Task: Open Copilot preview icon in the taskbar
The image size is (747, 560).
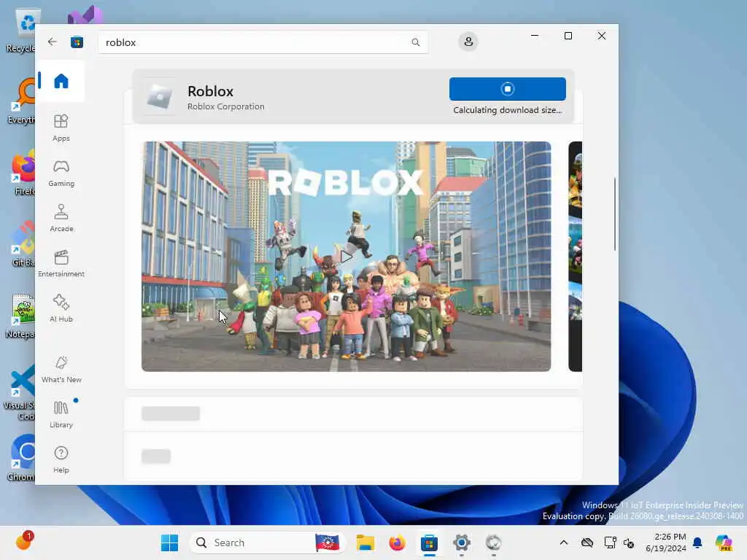Action: pos(724,542)
